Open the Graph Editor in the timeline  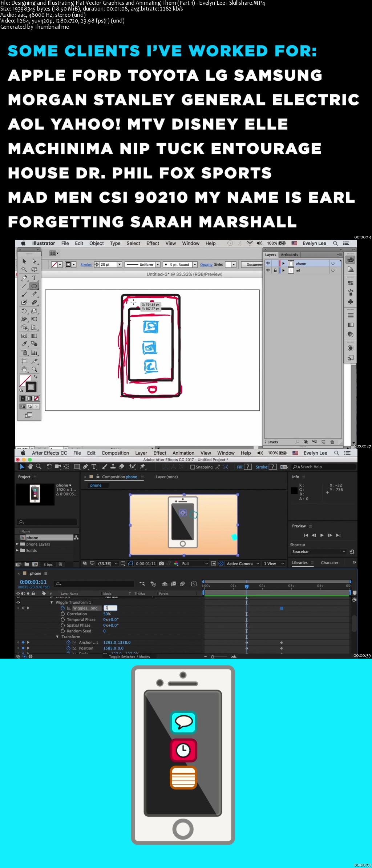tap(194, 584)
